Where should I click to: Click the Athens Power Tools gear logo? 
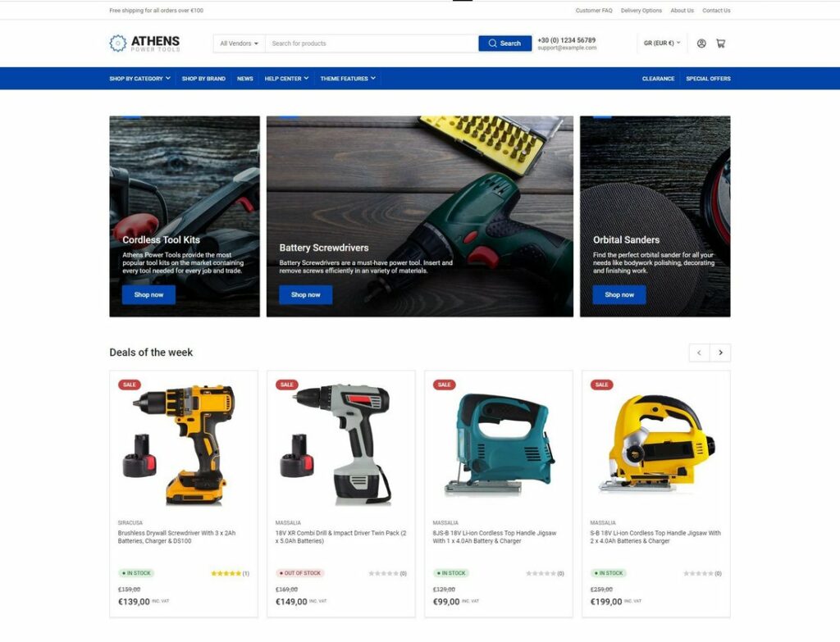(x=118, y=43)
